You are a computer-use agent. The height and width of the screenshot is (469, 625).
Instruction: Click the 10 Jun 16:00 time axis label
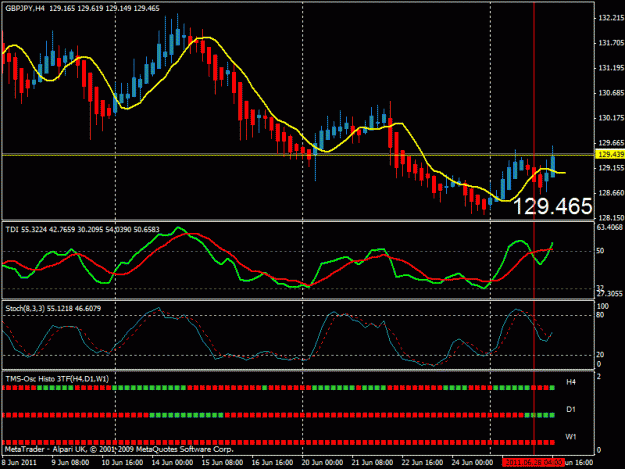point(122,463)
